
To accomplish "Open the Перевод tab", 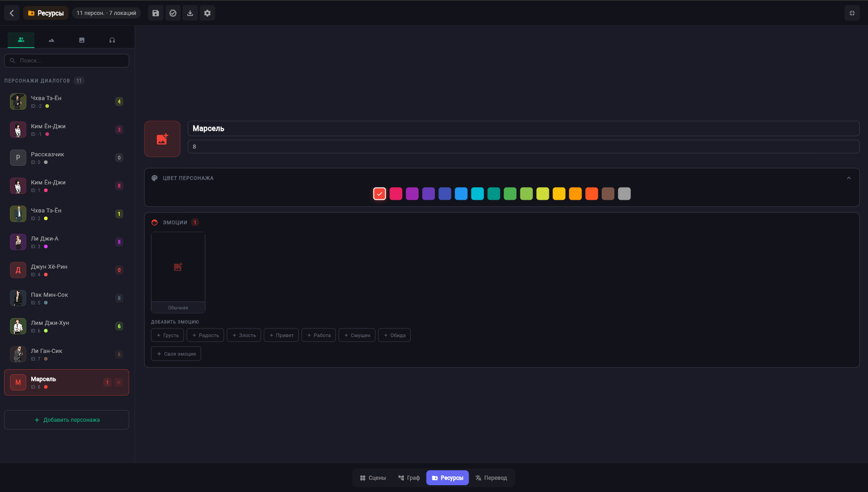I will [491, 478].
